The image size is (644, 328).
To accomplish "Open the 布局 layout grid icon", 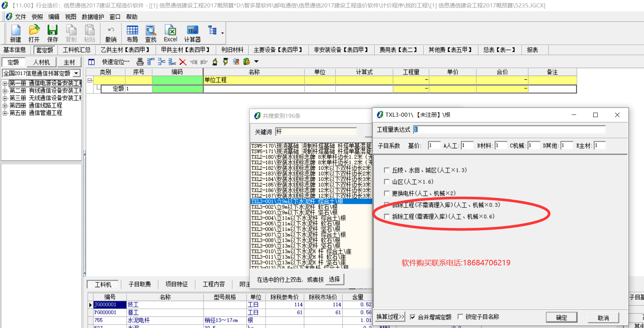I will (132, 33).
